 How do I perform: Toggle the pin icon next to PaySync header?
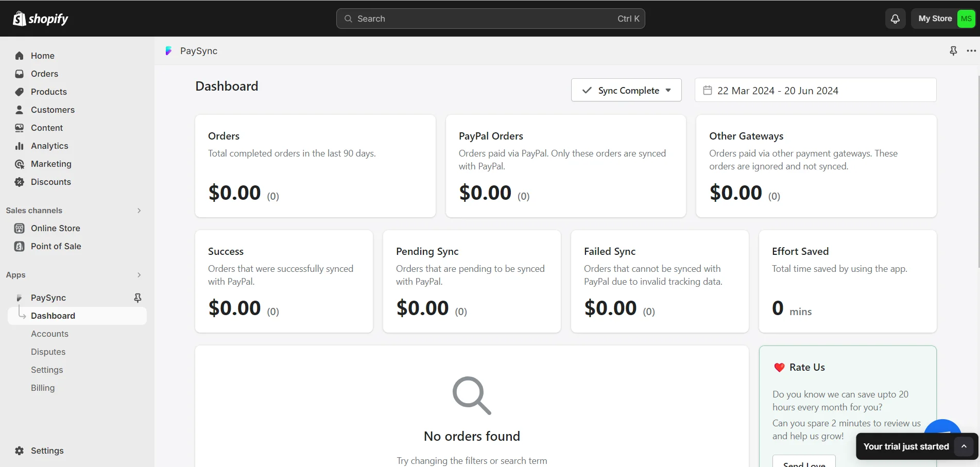coord(953,51)
